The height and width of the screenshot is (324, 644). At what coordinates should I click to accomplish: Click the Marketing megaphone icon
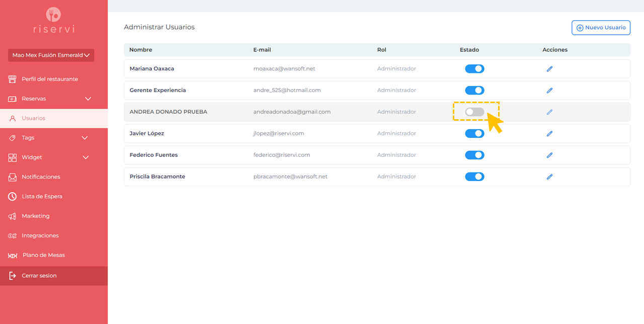tap(13, 216)
